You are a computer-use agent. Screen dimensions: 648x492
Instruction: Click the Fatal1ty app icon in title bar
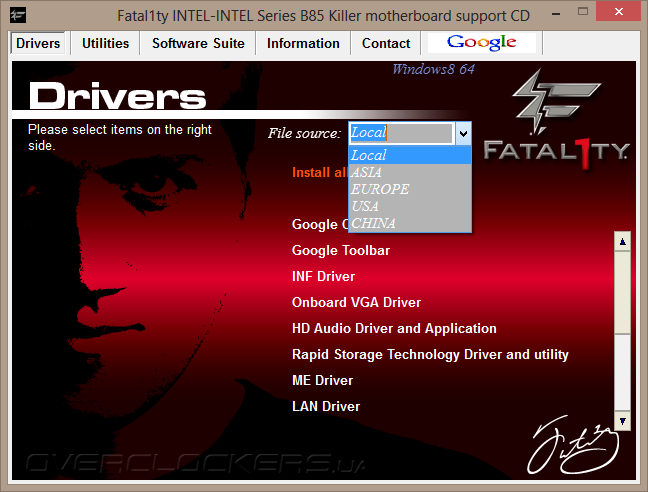[18, 16]
